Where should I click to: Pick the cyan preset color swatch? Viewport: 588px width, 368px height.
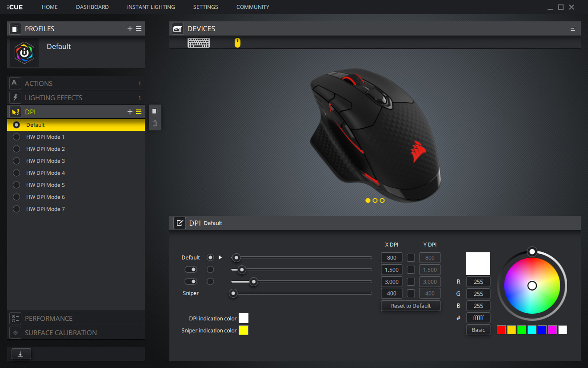pyautogui.click(x=532, y=330)
